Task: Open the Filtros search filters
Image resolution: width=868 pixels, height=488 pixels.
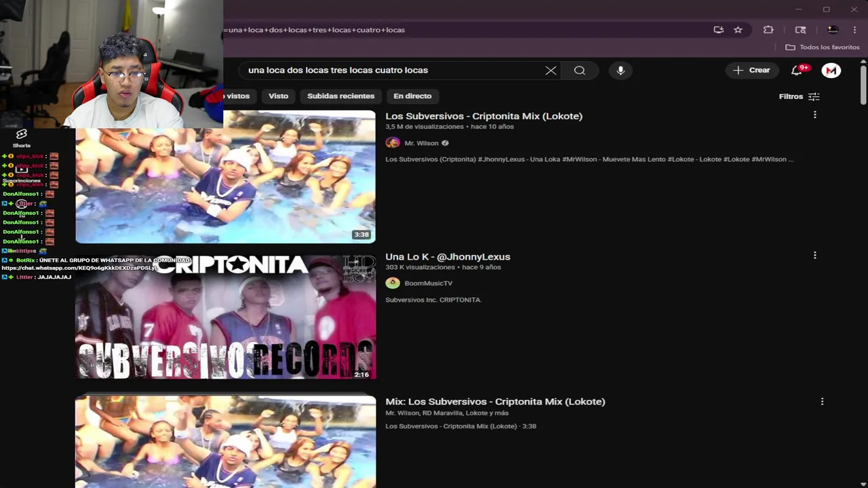Action: [x=799, y=96]
